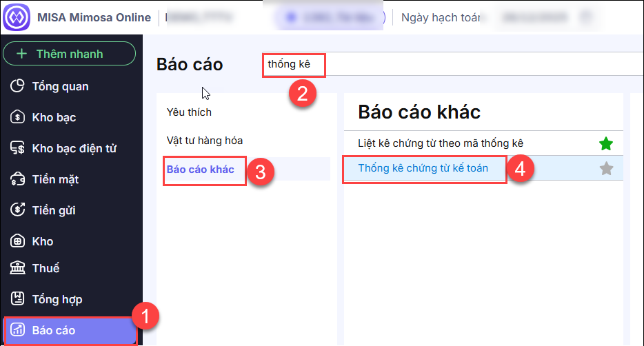Click the Tổng hợp icon

(17, 298)
